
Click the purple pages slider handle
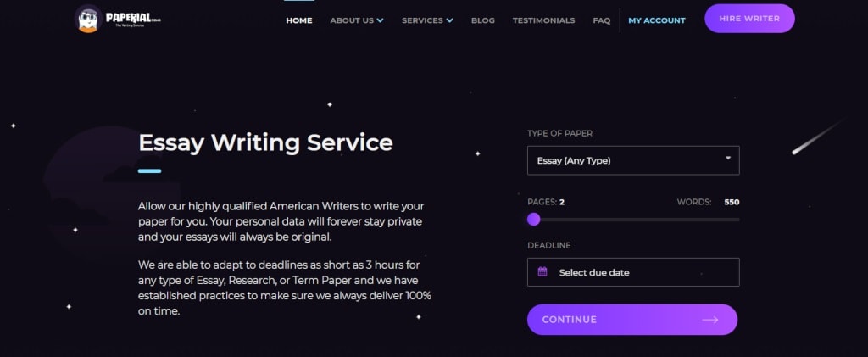click(534, 219)
